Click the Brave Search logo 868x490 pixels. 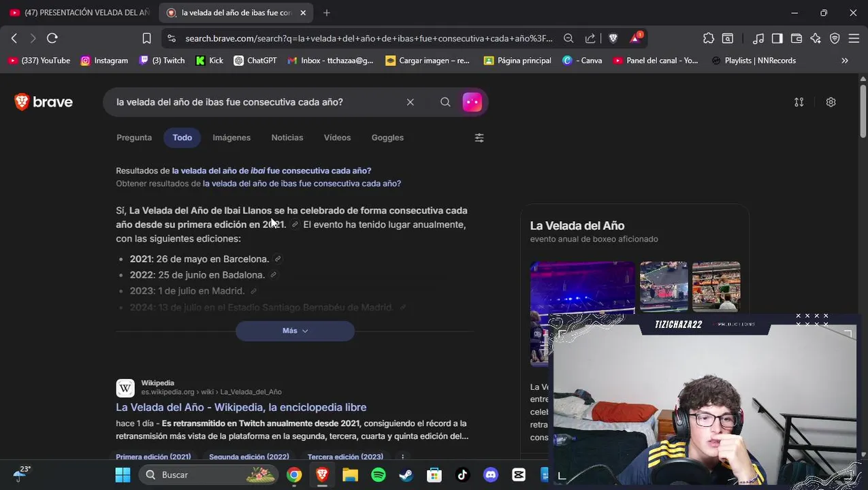coord(44,102)
